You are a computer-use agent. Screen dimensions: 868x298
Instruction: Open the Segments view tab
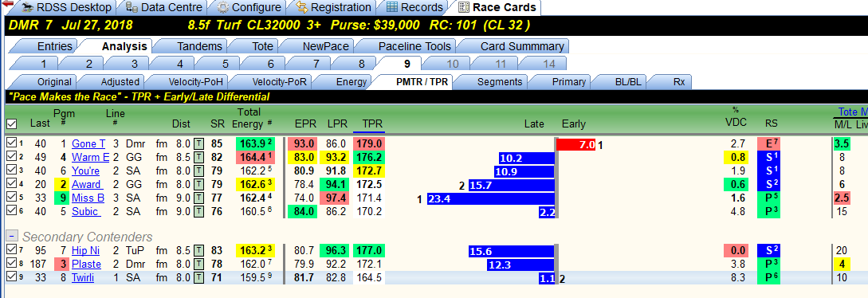[x=499, y=82]
